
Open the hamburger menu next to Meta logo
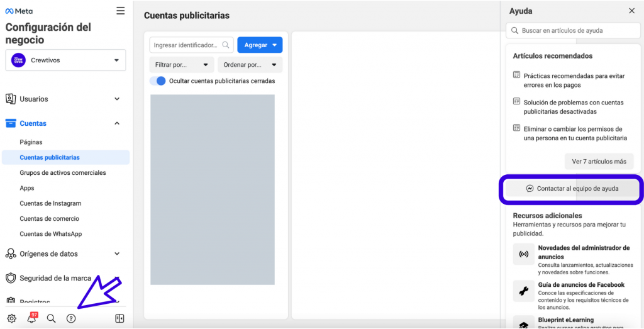pos(120,11)
